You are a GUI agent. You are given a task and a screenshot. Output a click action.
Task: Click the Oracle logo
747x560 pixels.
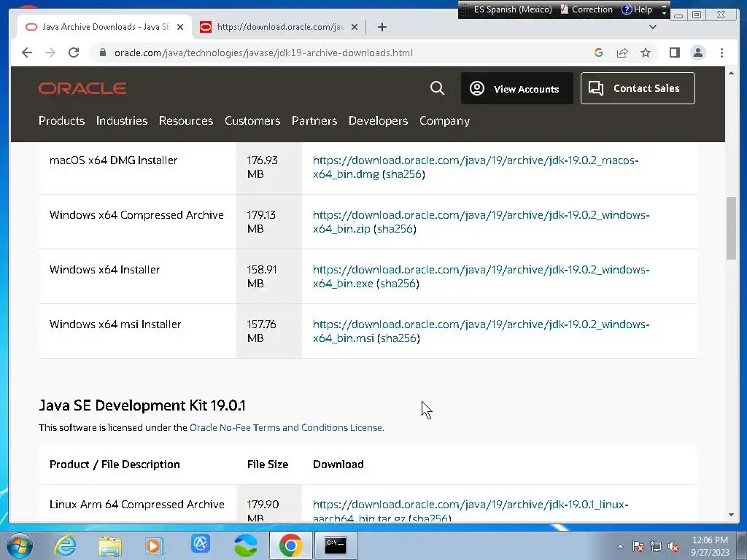click(x=82, y=88)
